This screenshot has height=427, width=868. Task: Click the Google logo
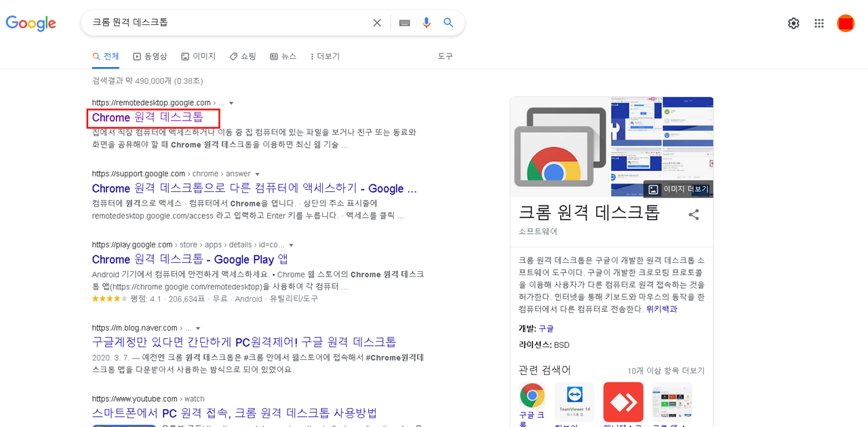pyautogui.click(x=31, y=23)
